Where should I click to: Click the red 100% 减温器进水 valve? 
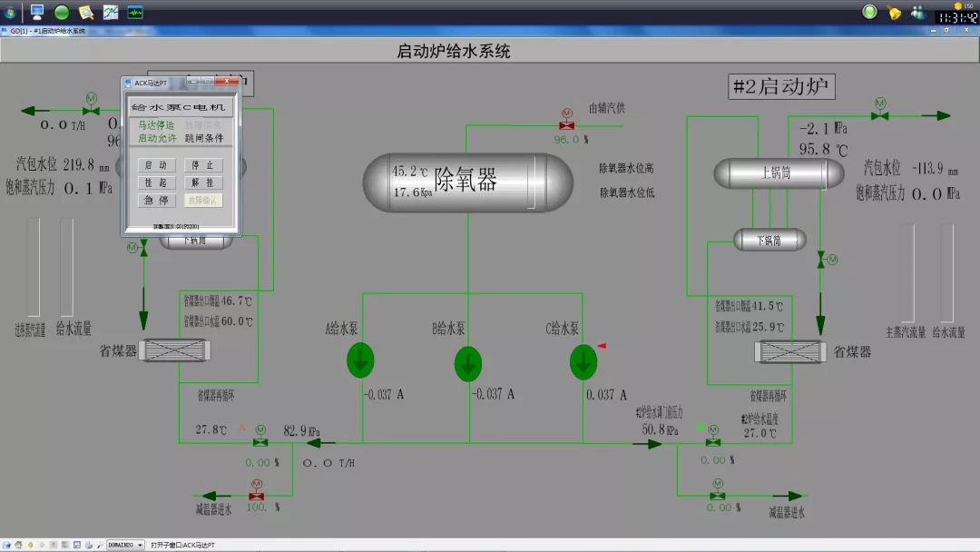(x=256, y=496)
